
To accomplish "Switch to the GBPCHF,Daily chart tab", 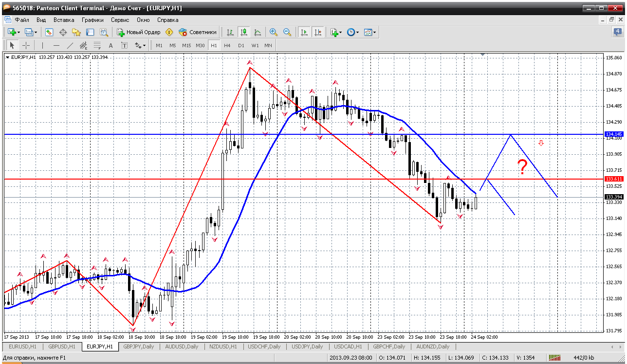I will (x=389, y=346).
